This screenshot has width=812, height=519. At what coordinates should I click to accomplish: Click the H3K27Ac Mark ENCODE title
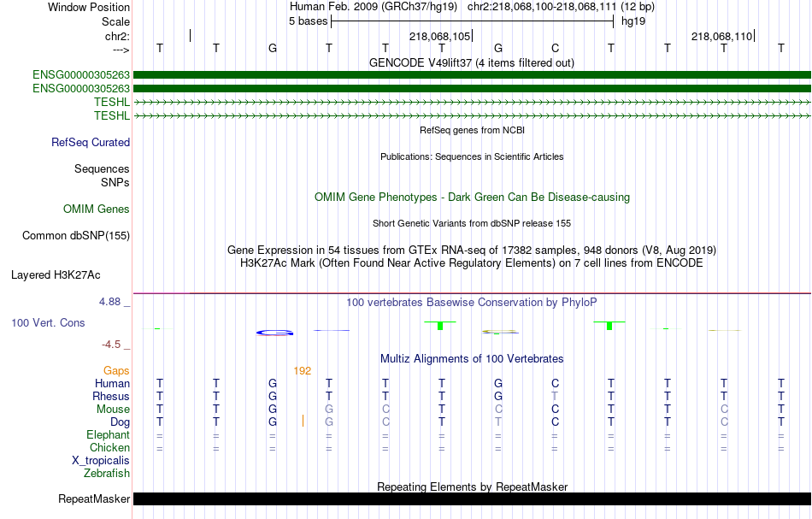472,262
